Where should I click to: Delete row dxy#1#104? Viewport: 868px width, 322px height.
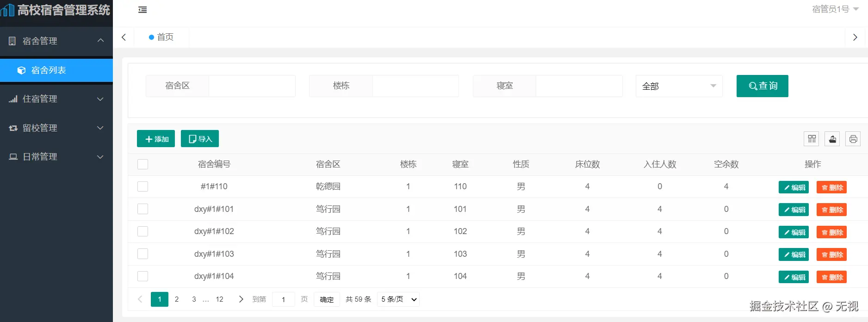coord(831,277)
